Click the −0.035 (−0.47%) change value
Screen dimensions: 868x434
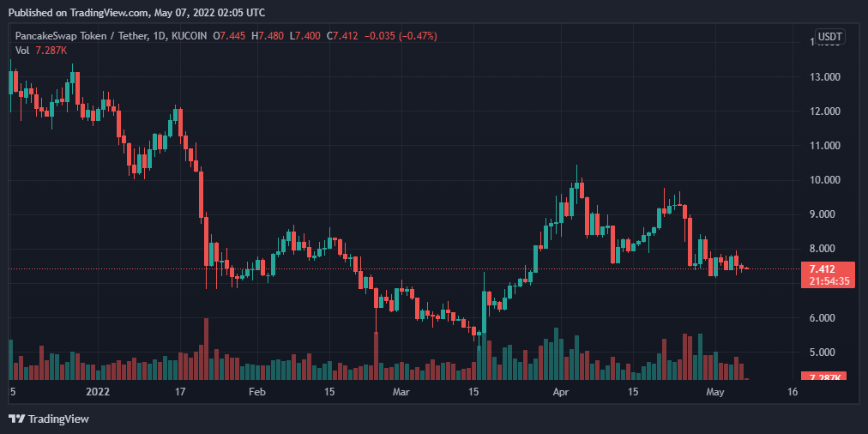click(x=401, y=36)
